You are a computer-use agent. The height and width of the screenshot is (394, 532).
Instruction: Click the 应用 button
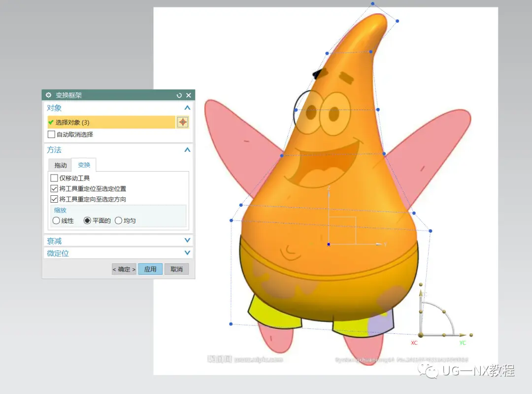click(150, 269)
